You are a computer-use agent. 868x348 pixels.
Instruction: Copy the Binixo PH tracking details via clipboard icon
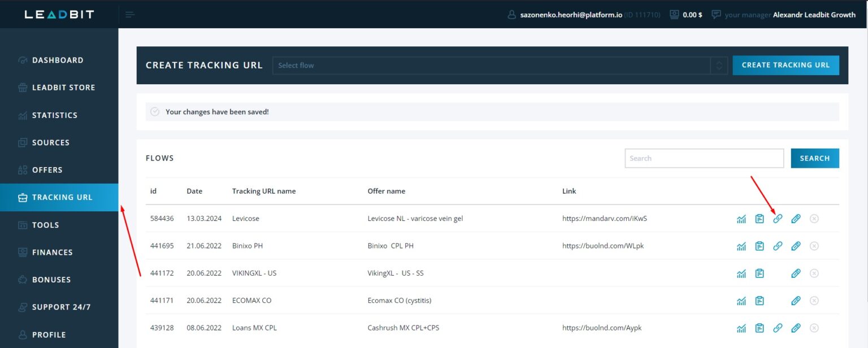click(x=759, y=246)
